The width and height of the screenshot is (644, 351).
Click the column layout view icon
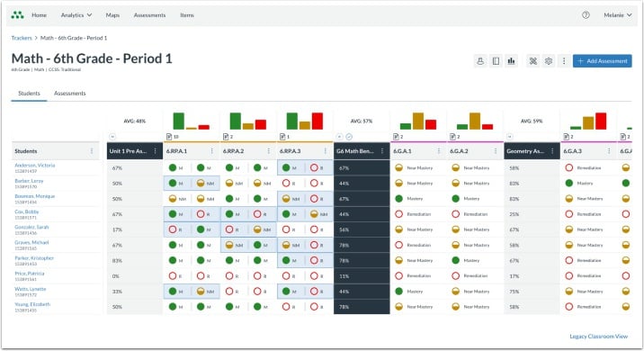tap(496, 61)
